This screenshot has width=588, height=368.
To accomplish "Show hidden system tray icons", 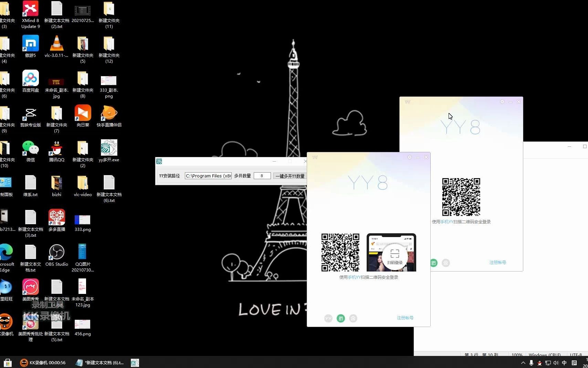I will (x=523, y=363).
